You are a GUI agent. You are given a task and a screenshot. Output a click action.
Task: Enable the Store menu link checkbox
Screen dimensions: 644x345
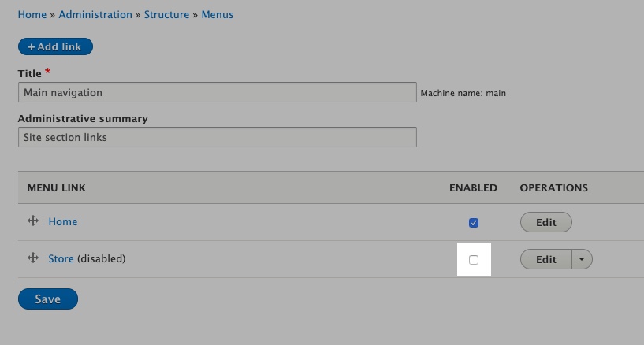(474, 260)
